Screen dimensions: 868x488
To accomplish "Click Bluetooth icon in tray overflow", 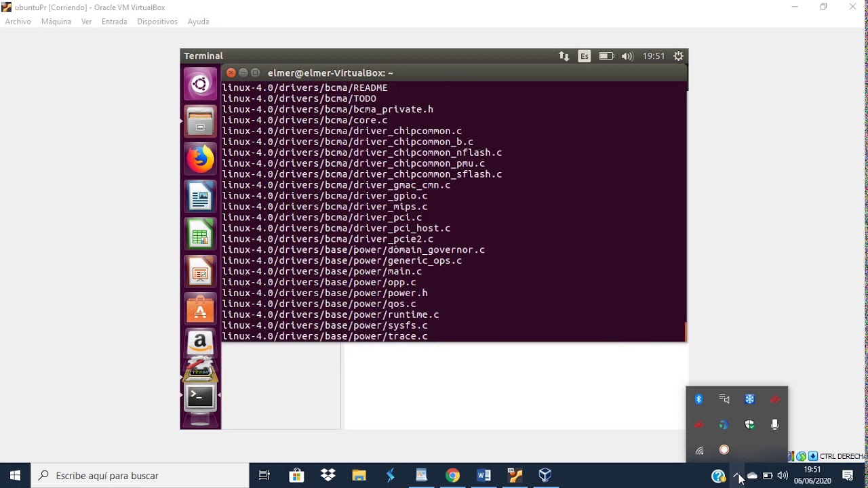I will pyautogui.click(x=699, y=399).
